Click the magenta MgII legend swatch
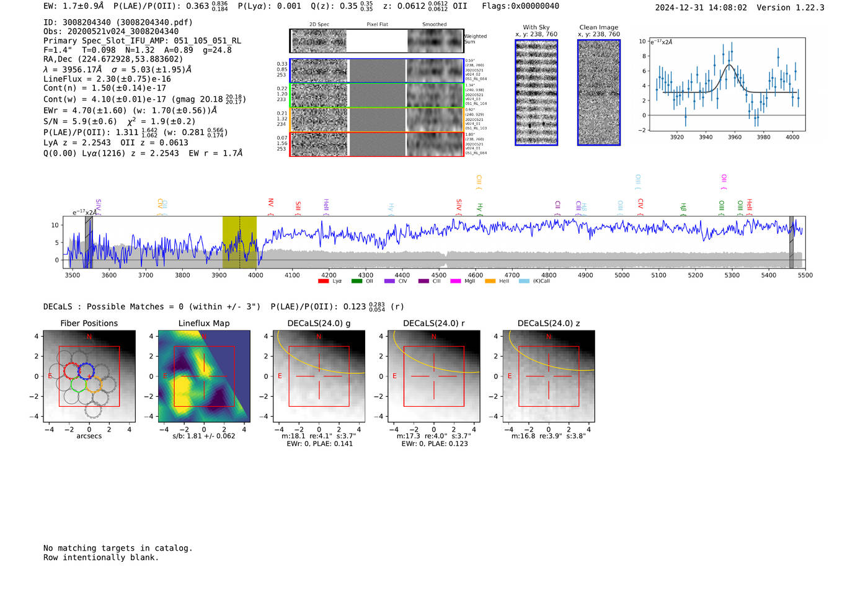The width and height of the screenshot is (868, 591). click(456, 282)
